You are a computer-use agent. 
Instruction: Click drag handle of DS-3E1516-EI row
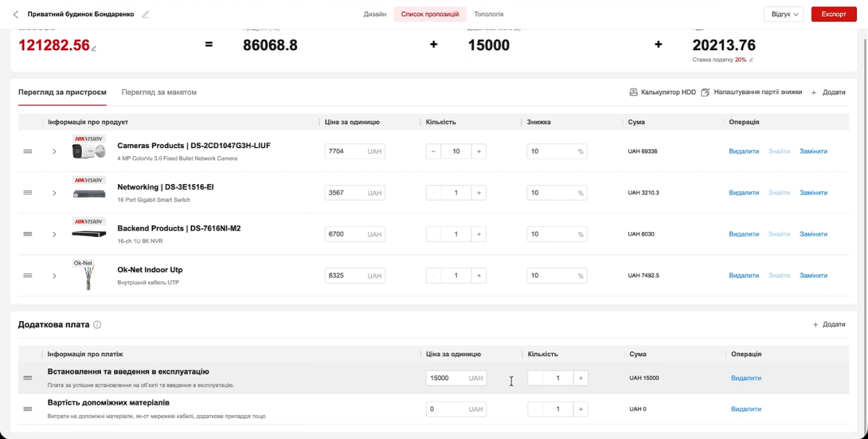pyautogui.click(x=27, y=193)
